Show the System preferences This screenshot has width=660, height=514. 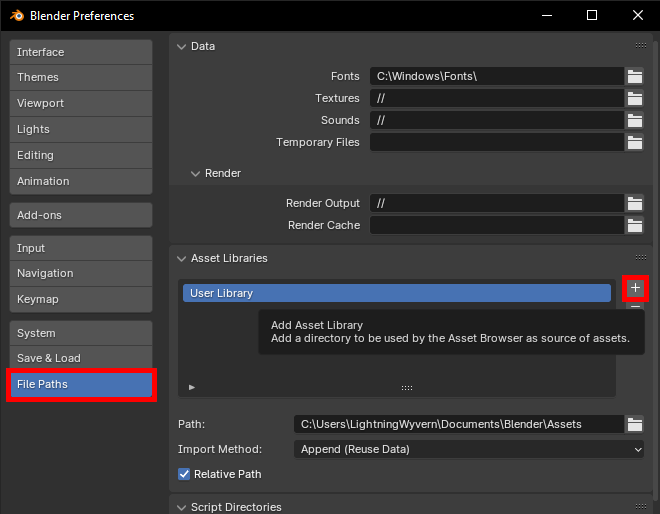[81, 333]
